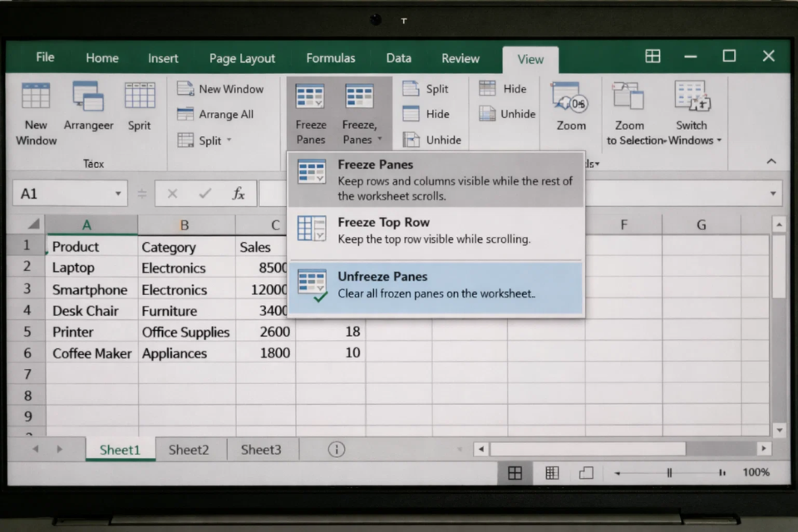Click the Insert Function fx button
Image resolution: width=798 pixels, height=532 pixels.
pos(239,193)
